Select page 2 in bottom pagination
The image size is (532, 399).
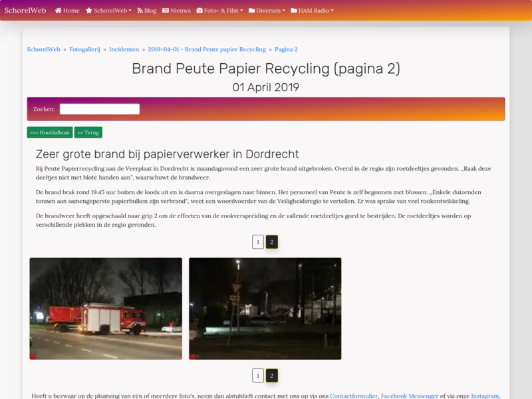pyautogui.click(x=272, y=376)
